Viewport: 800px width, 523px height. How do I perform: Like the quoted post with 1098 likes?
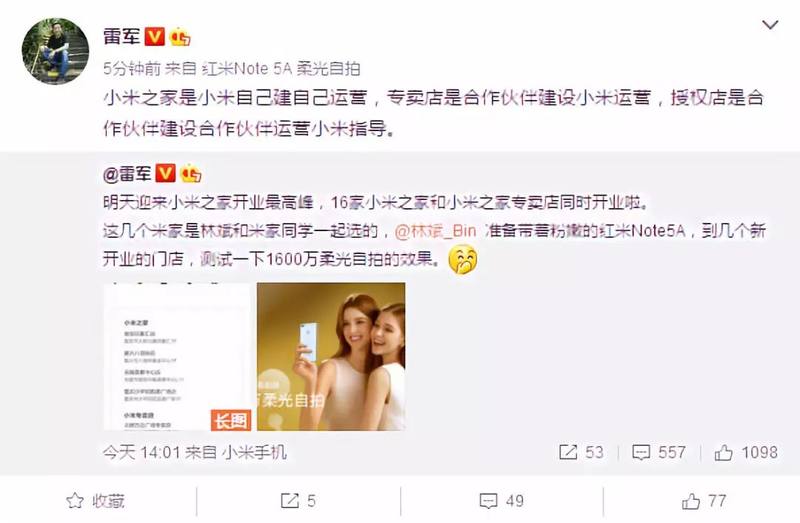[746, 452]
